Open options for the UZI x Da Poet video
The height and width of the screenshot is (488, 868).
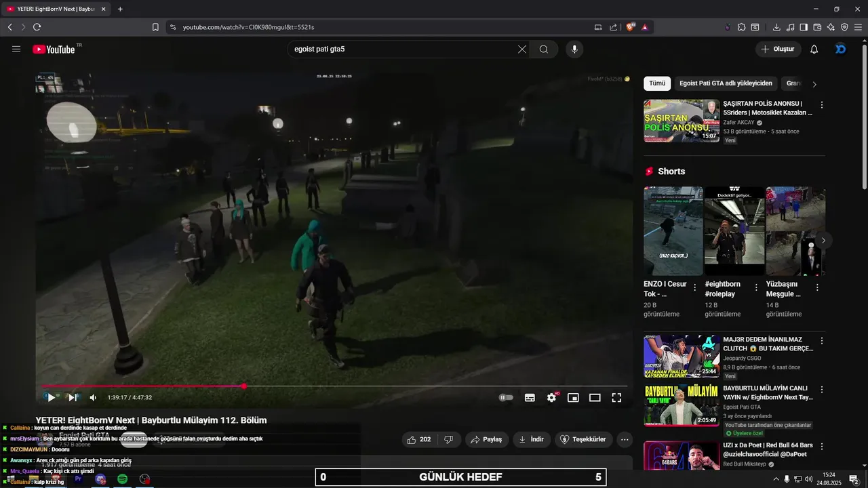[x=822, y=447]
